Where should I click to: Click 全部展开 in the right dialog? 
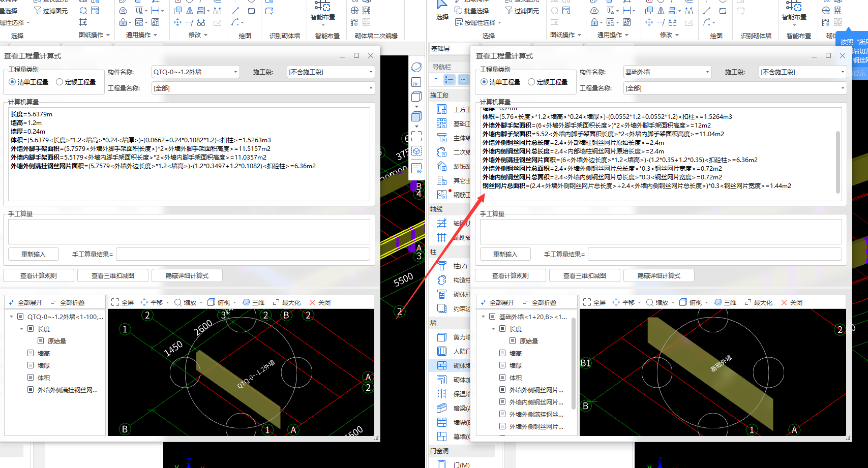[497, 302]
